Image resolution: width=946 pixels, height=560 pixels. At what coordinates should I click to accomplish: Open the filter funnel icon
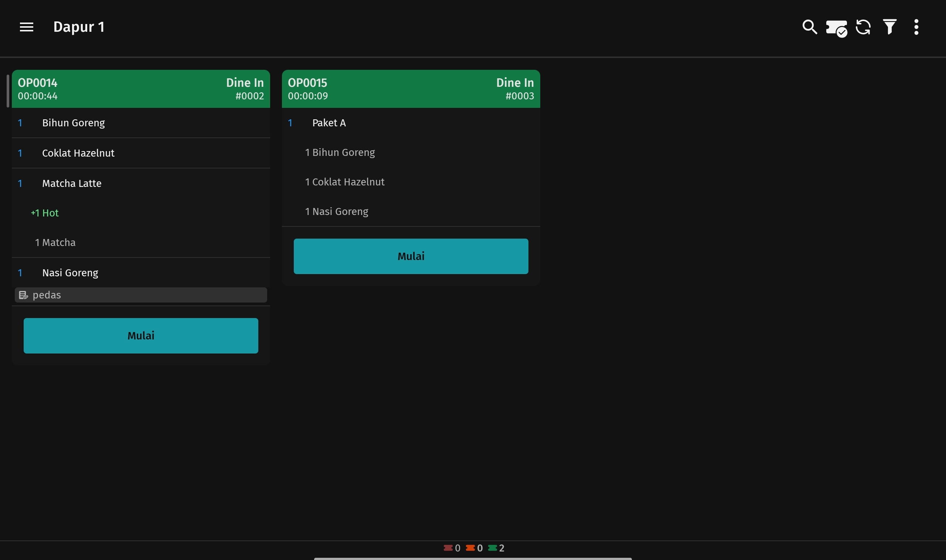coord(890,27)
